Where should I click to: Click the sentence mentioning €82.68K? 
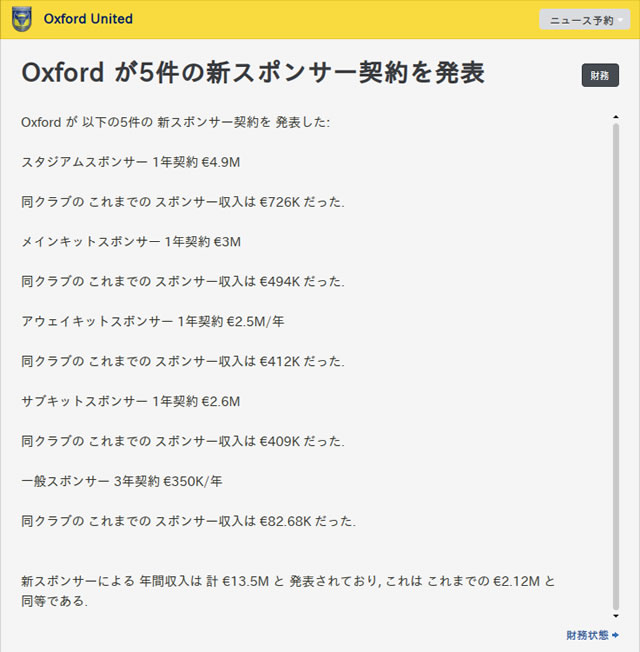pos(188,521)
